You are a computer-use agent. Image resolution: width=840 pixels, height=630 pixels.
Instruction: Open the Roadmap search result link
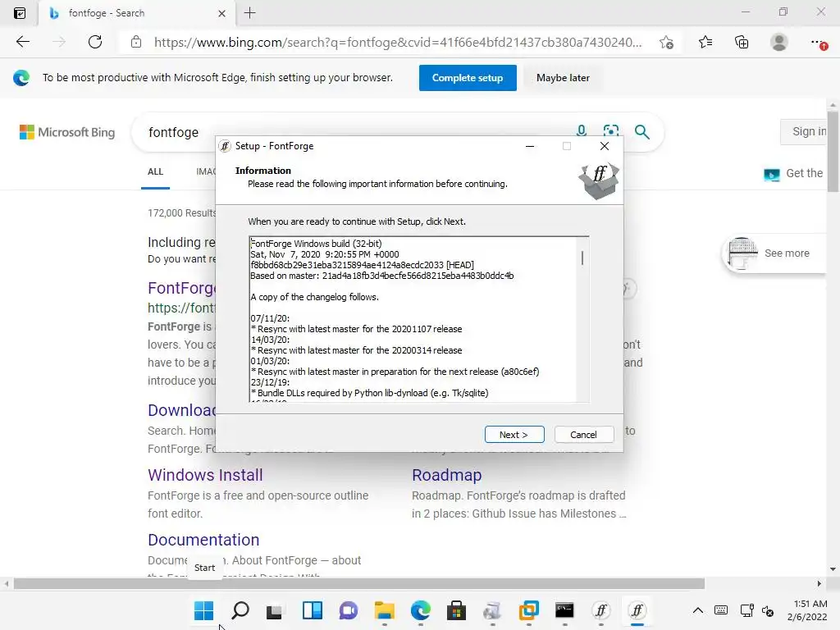[446, 475]
